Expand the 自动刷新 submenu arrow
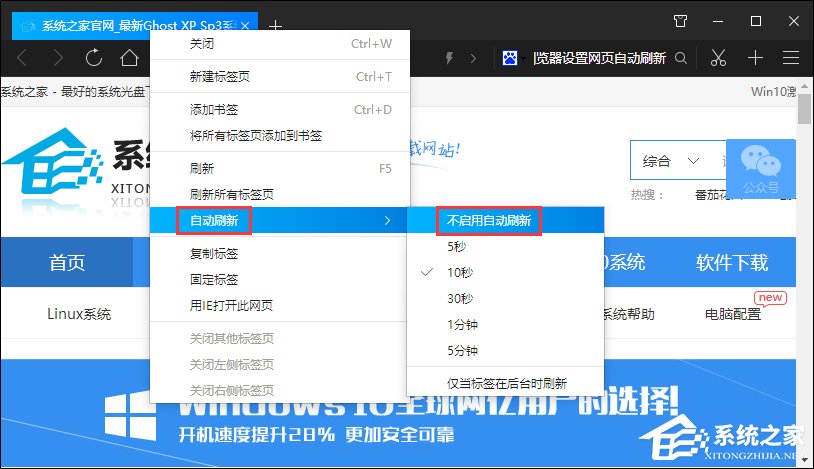 [387, 220]
